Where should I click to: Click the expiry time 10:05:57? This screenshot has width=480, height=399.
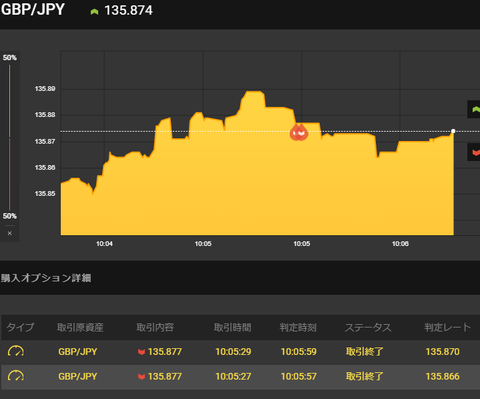[299, 376]
